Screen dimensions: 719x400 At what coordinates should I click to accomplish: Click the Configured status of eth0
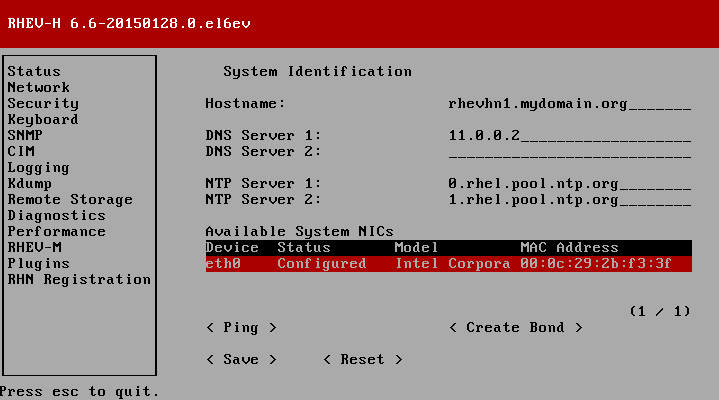(322, 264)
